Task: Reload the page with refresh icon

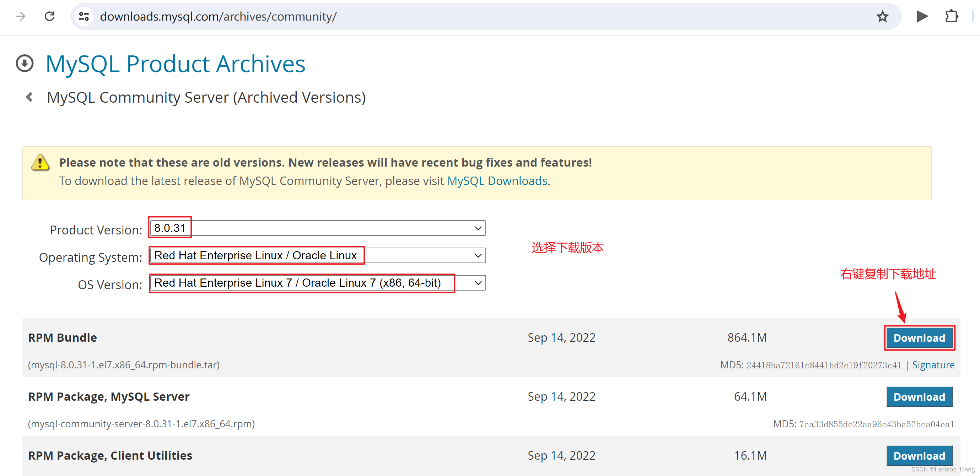Action: pyautogui.click(x=49, y=16)
